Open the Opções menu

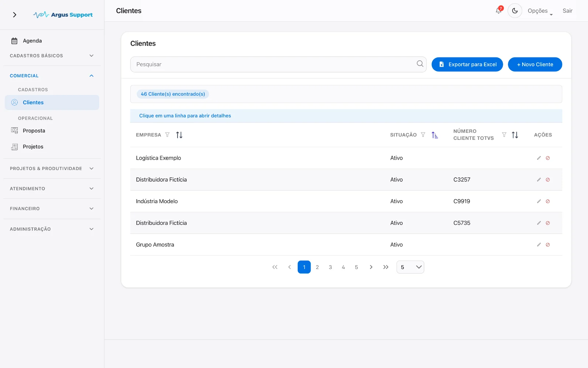540,11
